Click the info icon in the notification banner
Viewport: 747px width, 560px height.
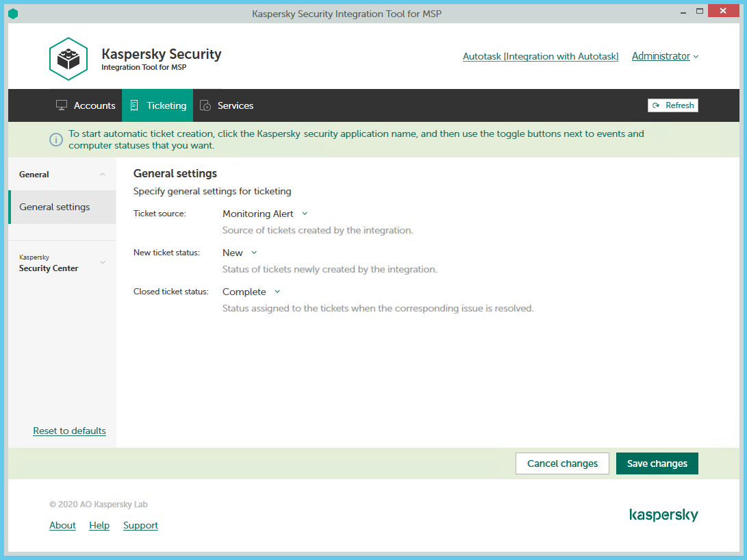tap(55, 140)
